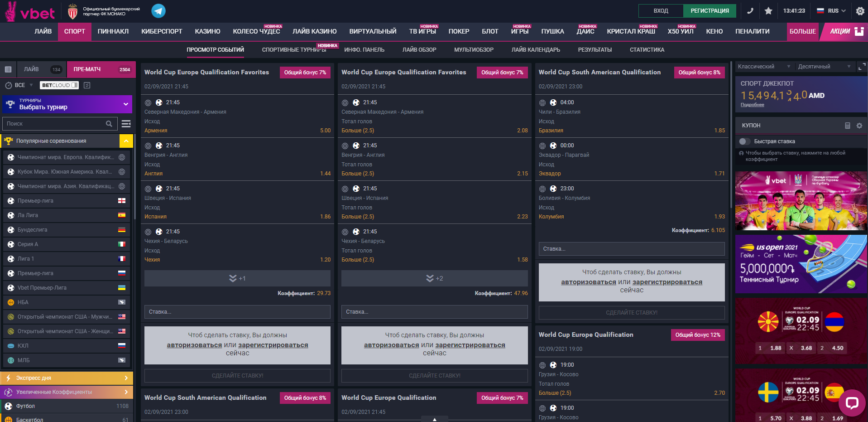This screenshot has height=422, width=868.
Task: Open the coupon calculator icon
Action: point(848,126)
